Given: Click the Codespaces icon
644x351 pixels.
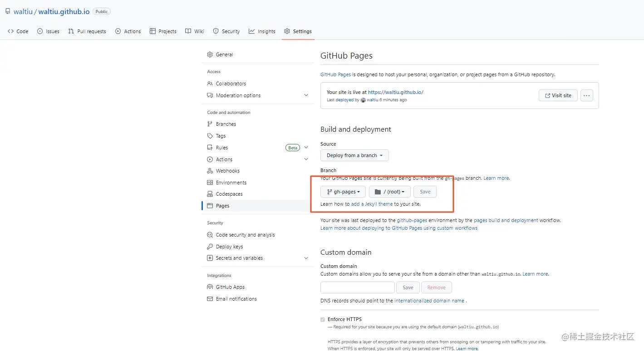Looking at the screenshot, I should pyautogui.click(x=210, y=194).
